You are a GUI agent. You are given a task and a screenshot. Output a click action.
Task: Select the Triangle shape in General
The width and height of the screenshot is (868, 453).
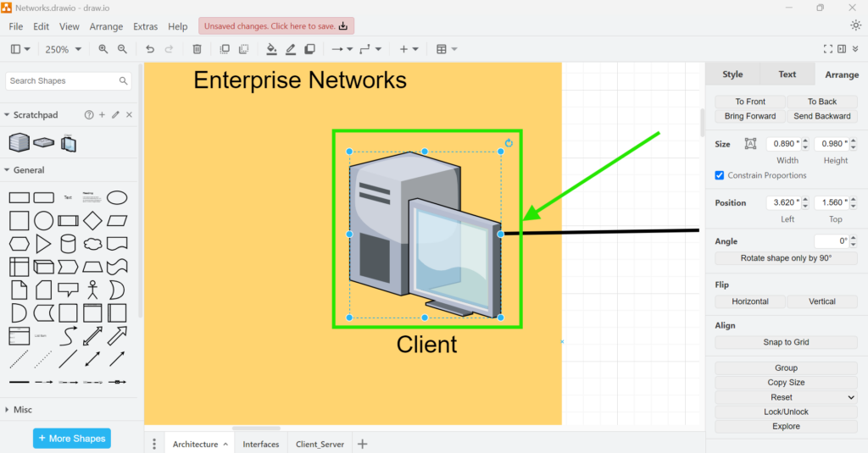43,244
